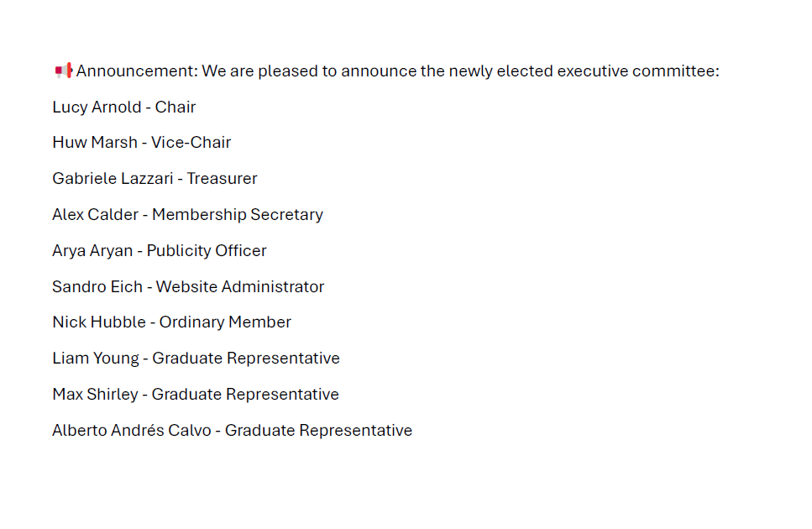This screenshot has height=529, width=812.
Task: Select the name Huw Marsh
Action: (94, 143)
